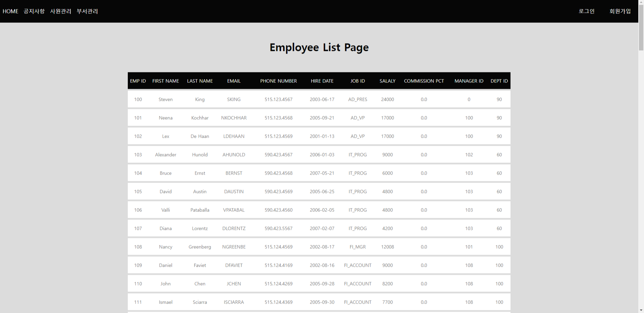This screenshot has height=313, width=644.
Task: Click hire date 2005-09-21
Action: coord(322,118)
